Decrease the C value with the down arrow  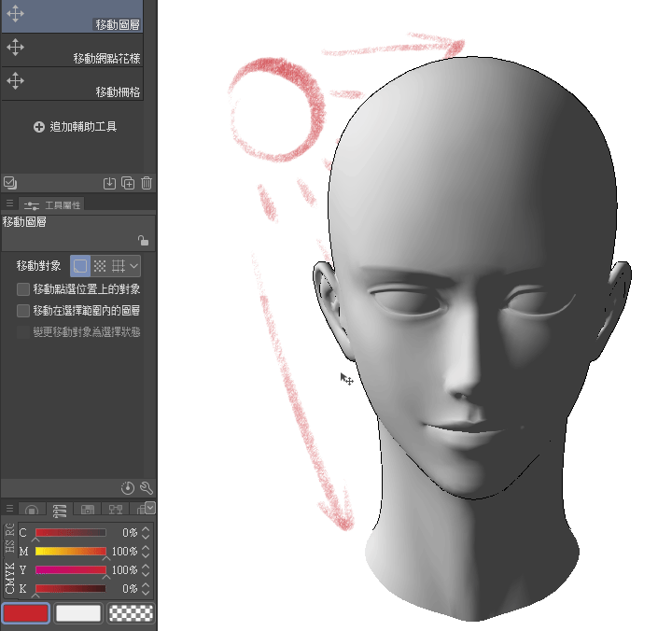point(146,537)
